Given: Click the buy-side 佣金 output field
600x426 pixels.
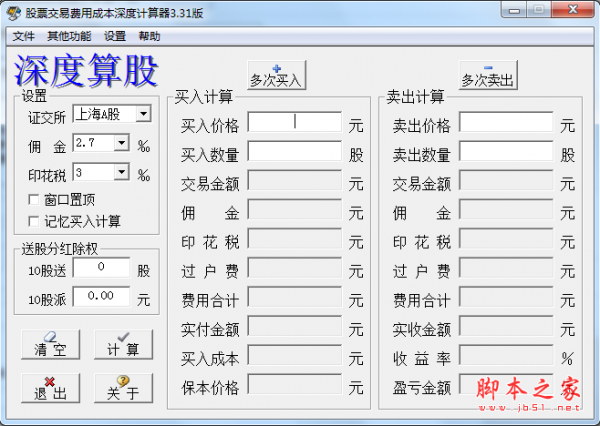Looking at the screenshot, I should click(x=295, y=209).
